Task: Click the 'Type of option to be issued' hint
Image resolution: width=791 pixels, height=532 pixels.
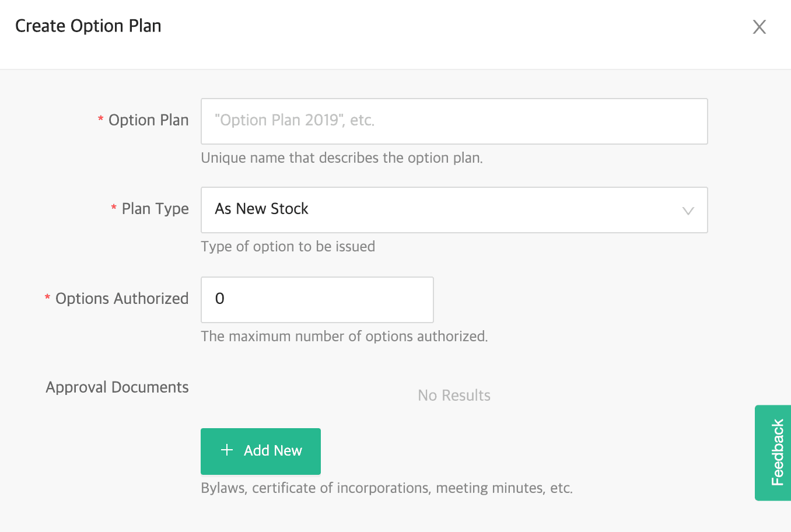Action: [288, 247]
